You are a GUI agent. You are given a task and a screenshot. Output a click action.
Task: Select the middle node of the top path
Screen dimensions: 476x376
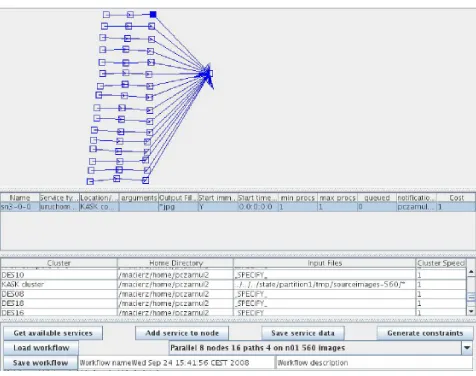(130, 15)
